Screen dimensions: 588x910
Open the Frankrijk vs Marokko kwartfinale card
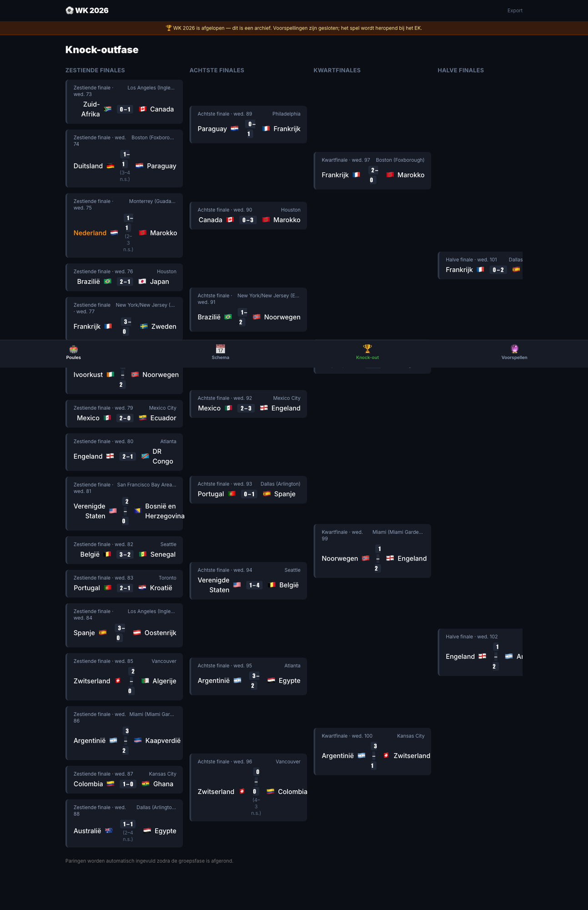(x=372, y=171)
